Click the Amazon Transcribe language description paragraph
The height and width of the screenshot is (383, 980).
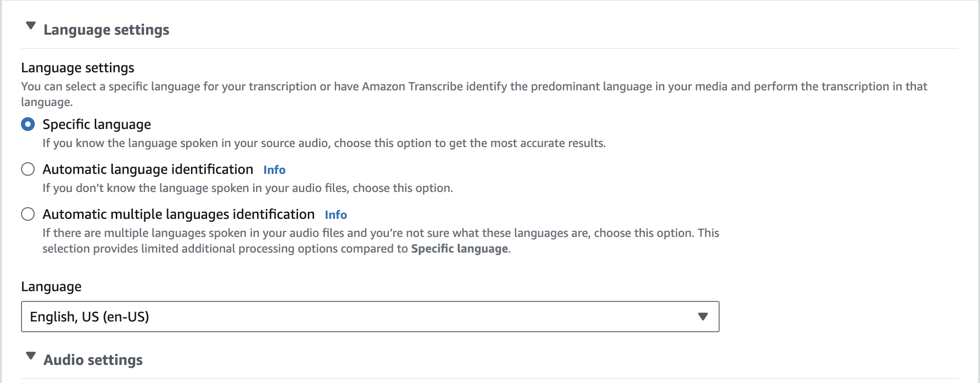tap(474, 87)
